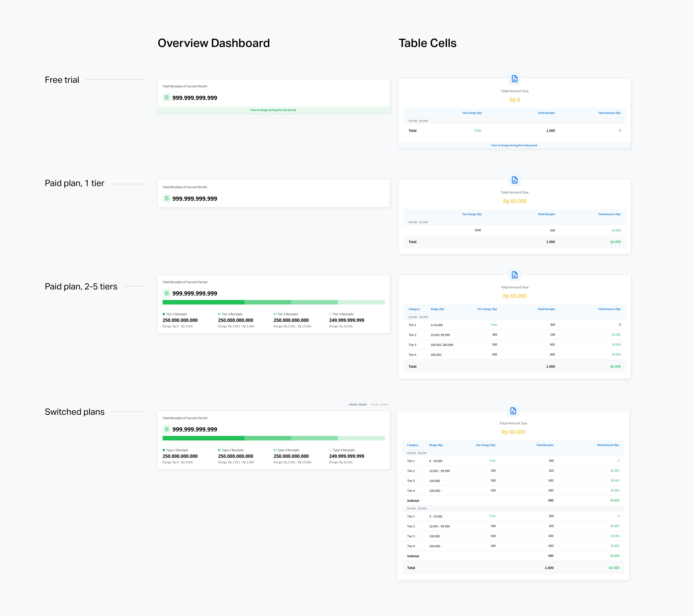Click 'Category' header in the Switched plans table
Screen dimensions: 694x616
point(413,445)
